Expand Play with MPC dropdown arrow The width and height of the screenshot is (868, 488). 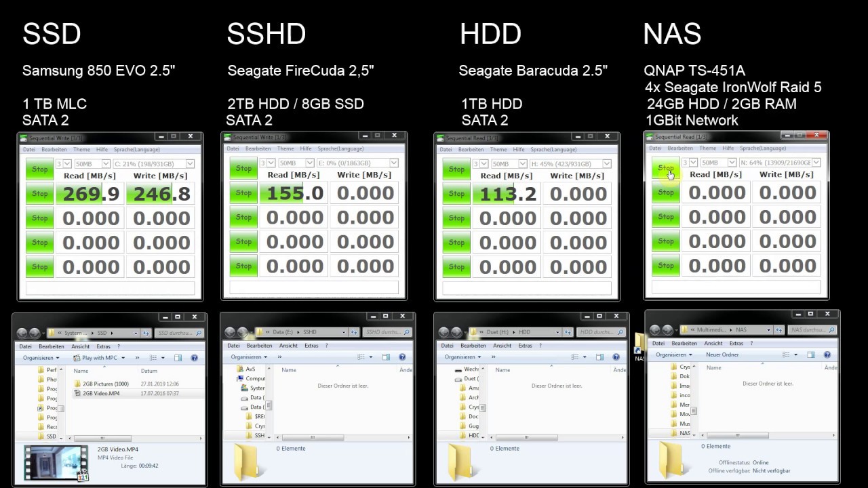(x=122, y=358)
